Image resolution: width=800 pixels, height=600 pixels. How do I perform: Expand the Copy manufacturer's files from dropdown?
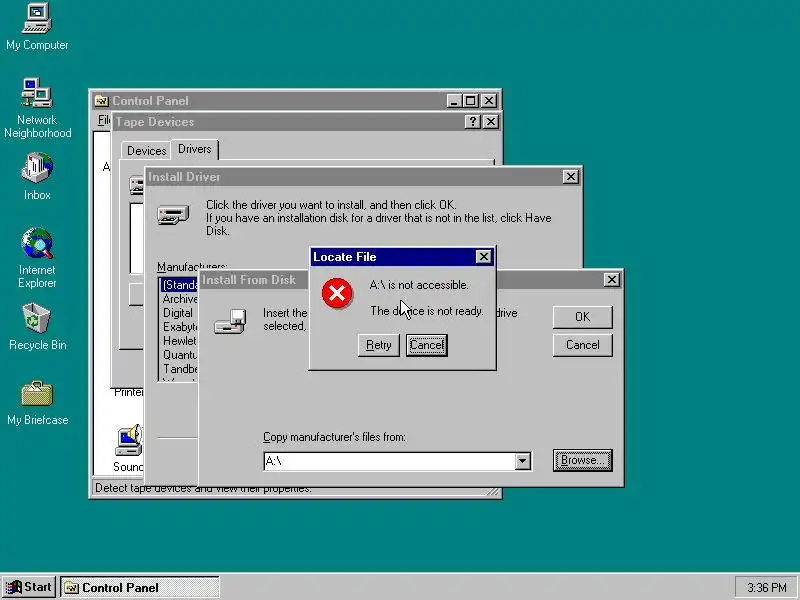click(x=522, y=461)
